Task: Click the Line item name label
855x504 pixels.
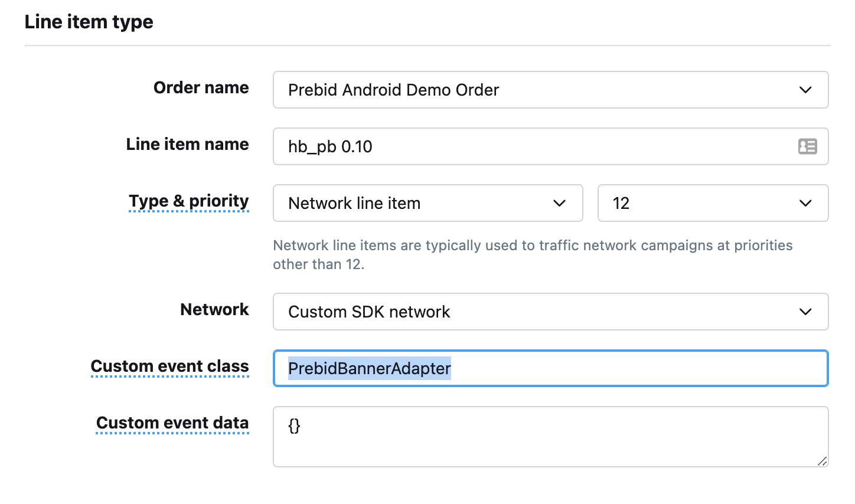Action: [187, 145]
